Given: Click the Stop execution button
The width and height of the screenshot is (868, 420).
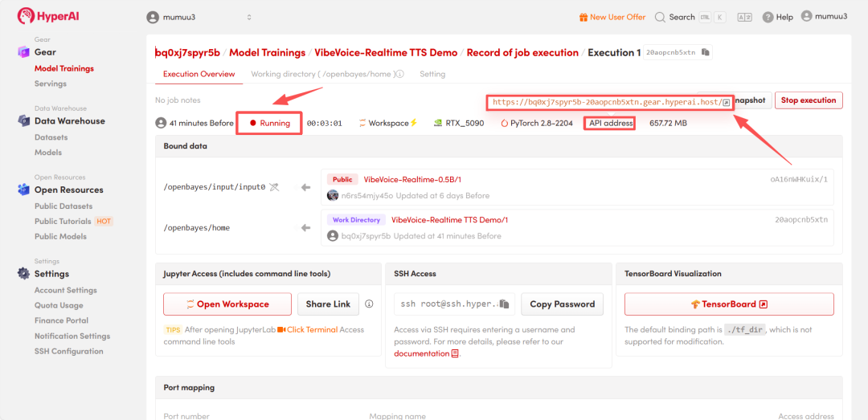Looking at the screenshot, I should click(809, 100).
